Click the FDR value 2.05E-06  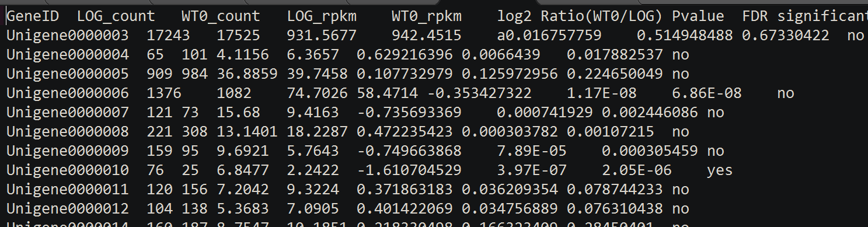tap(636, 170)
